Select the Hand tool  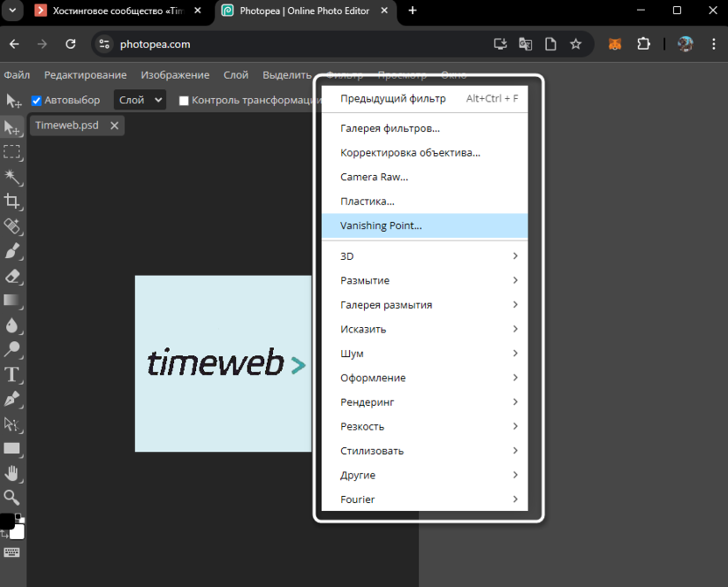click(12, 473)
